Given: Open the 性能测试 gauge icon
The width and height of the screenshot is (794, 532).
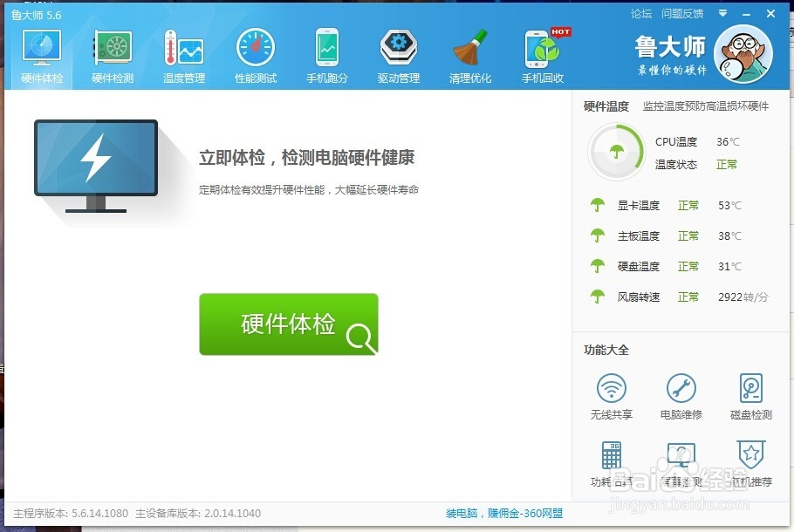Looking at the screenshot, I should (256, 48).
